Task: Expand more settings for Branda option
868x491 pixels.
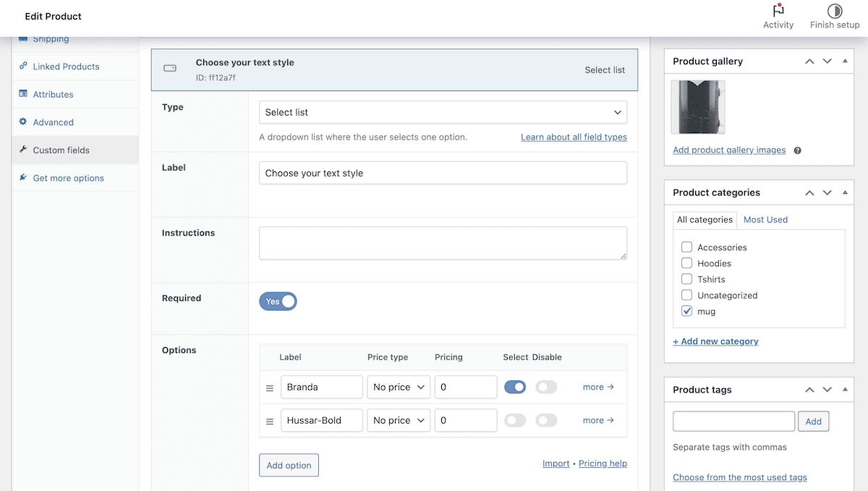Action: (598, 387)
